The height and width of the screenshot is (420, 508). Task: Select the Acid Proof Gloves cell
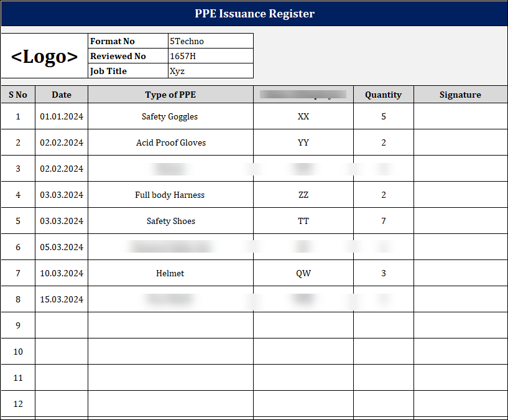(170, 142)
